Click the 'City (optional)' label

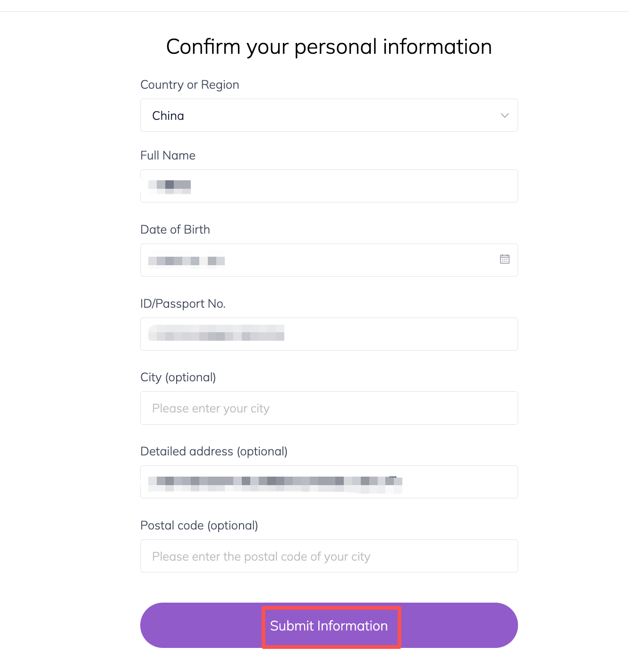[x=178, y=377]
